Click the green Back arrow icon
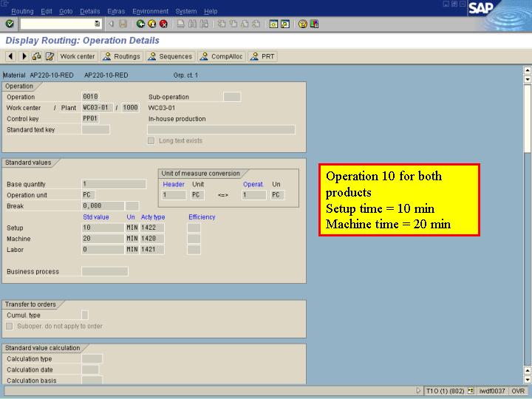Image resolution: width=532 pixels, height=399 pixels. (140, 24)
